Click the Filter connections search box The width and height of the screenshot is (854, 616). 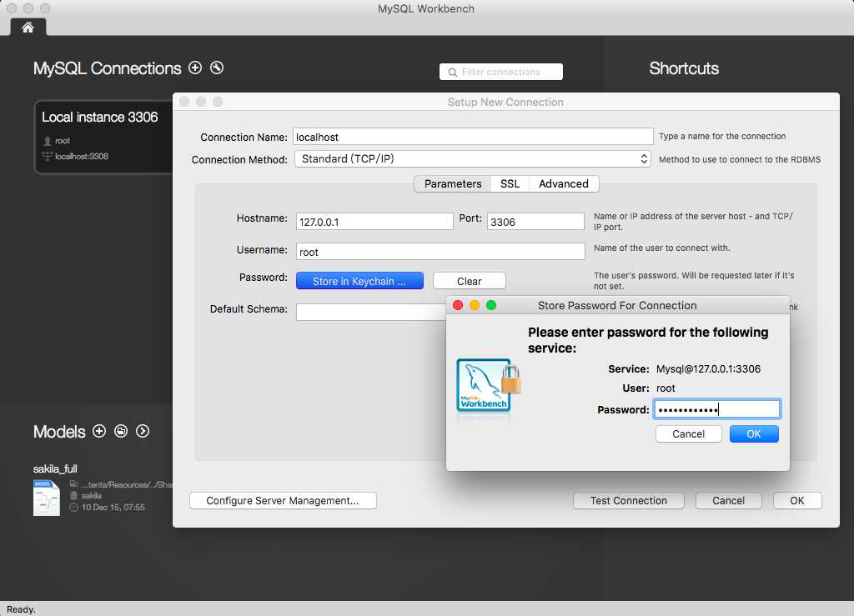click(501, 72)
